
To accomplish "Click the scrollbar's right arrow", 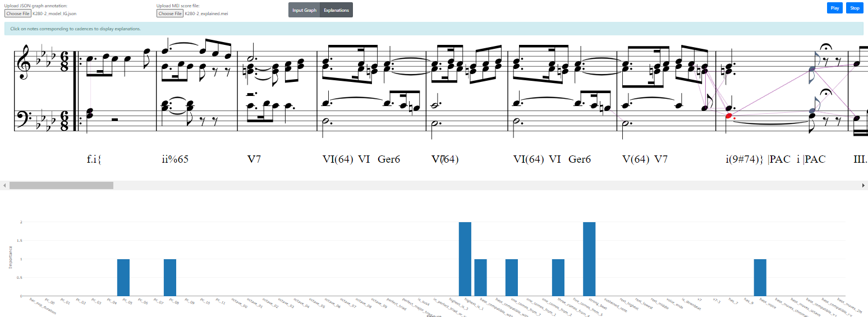I will tap(864, 185).
